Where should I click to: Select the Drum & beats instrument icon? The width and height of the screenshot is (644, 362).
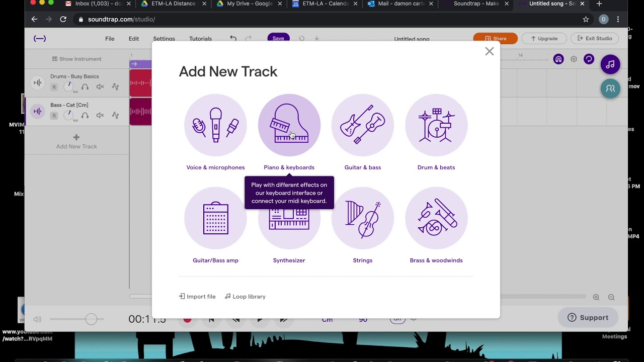point(436,125)
